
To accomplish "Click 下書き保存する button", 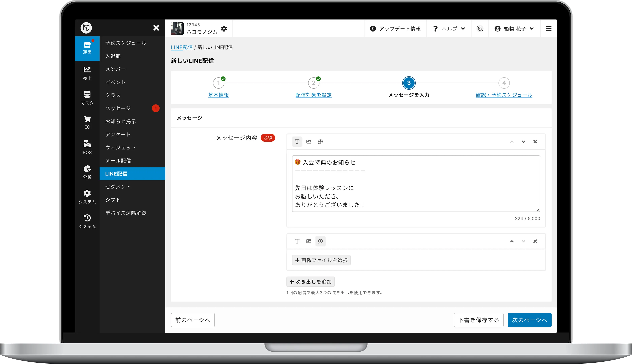I will (x=478, y=320).
